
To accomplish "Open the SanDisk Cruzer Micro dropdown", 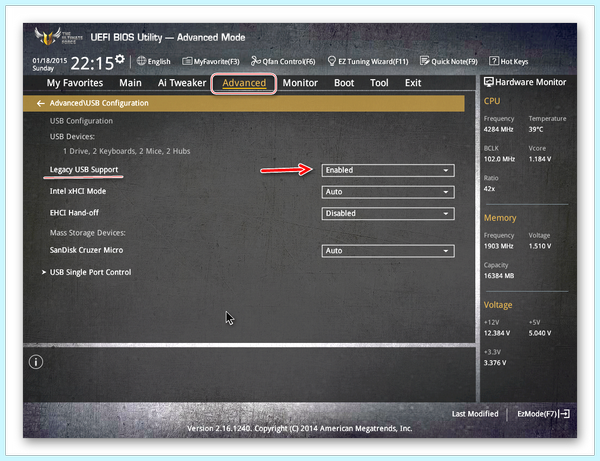I will 388,251.
